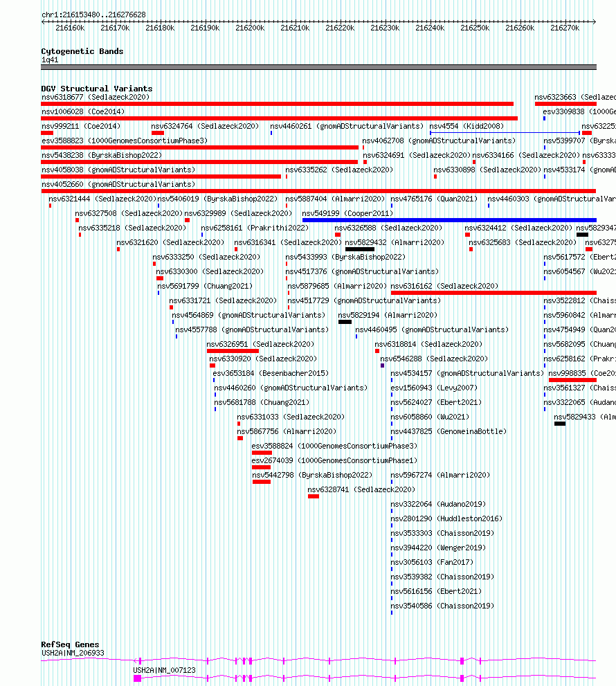
Task: Click the large magenta exon of USH2A NM_007123
Action: click(137, 678)
